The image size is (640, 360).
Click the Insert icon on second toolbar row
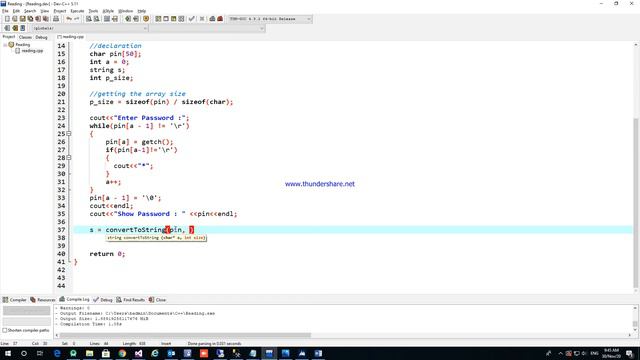click(x=7, y=28)
